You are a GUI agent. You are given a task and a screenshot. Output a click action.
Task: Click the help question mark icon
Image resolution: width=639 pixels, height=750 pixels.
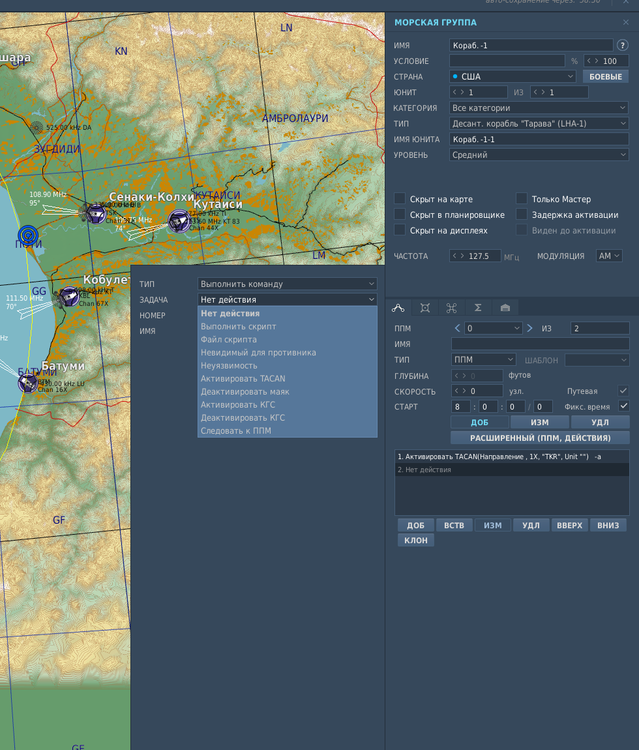(623, 45)
